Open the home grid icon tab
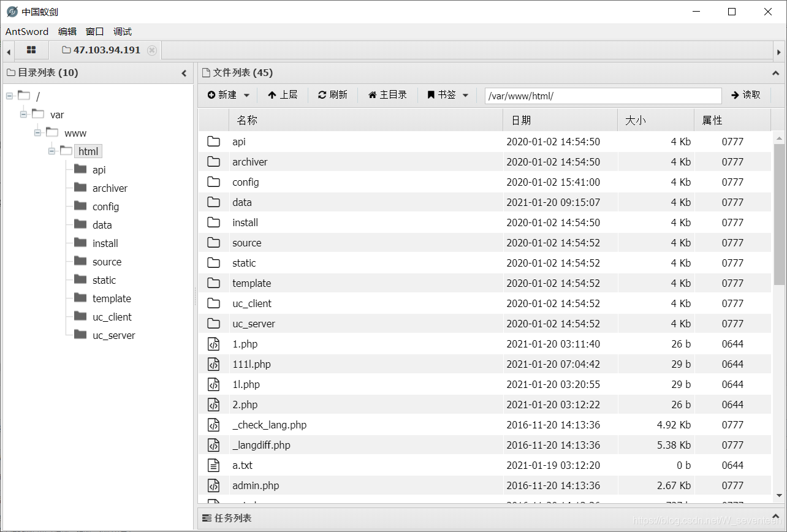Image resolution: width=787 pixels, height=532 pixels. tap(31, 50)
